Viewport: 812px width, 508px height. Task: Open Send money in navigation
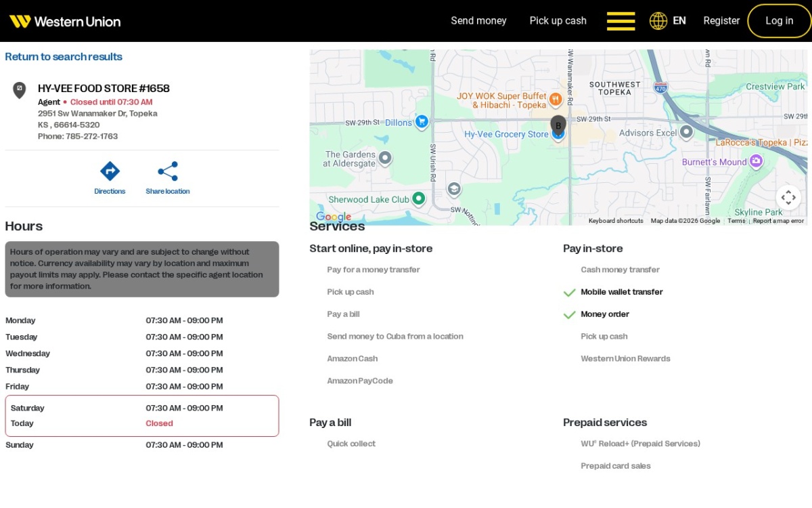(478, 21)
